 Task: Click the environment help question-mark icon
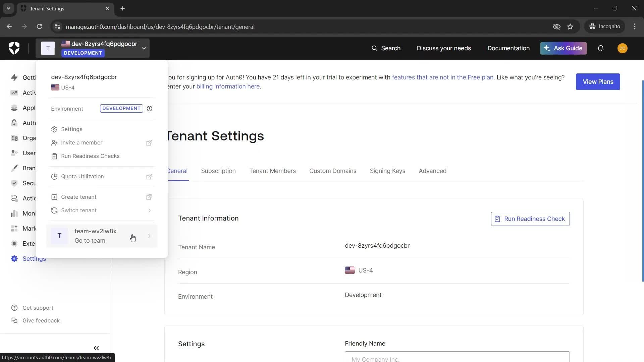tap(150, 109)
